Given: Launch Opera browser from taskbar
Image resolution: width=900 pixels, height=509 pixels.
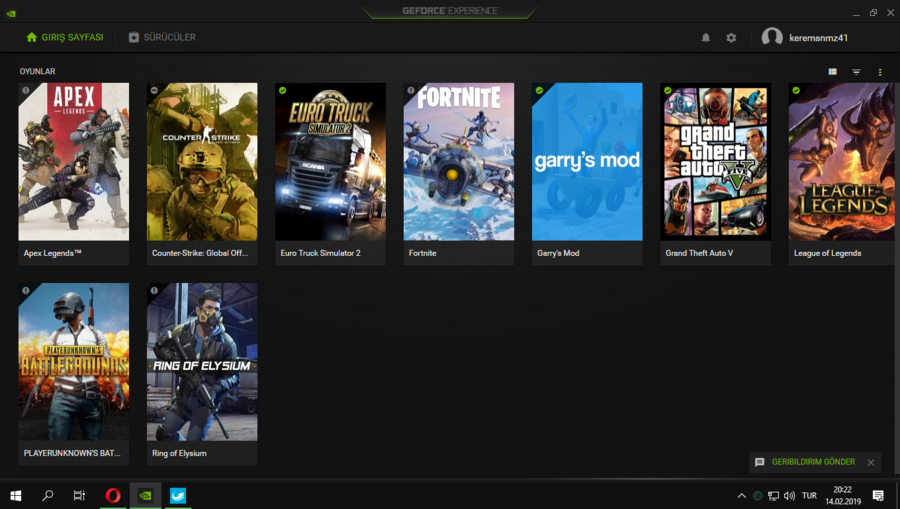Looking at the screenshot, I should (x=113, y=495).
